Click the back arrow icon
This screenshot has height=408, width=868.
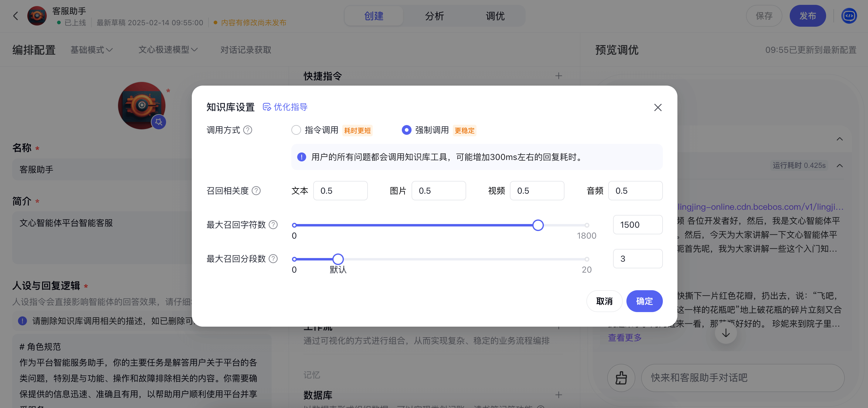coord(15,16)
